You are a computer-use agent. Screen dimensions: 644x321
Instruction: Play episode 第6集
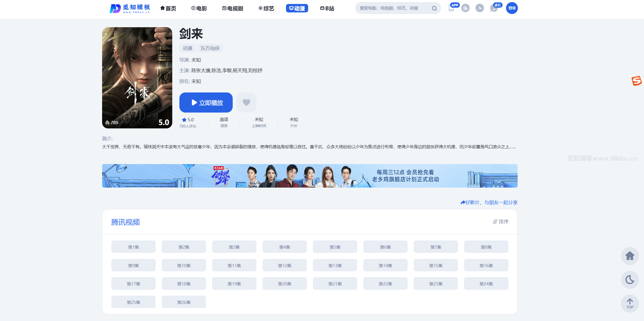pyautogui.click(x=385, y=247)
